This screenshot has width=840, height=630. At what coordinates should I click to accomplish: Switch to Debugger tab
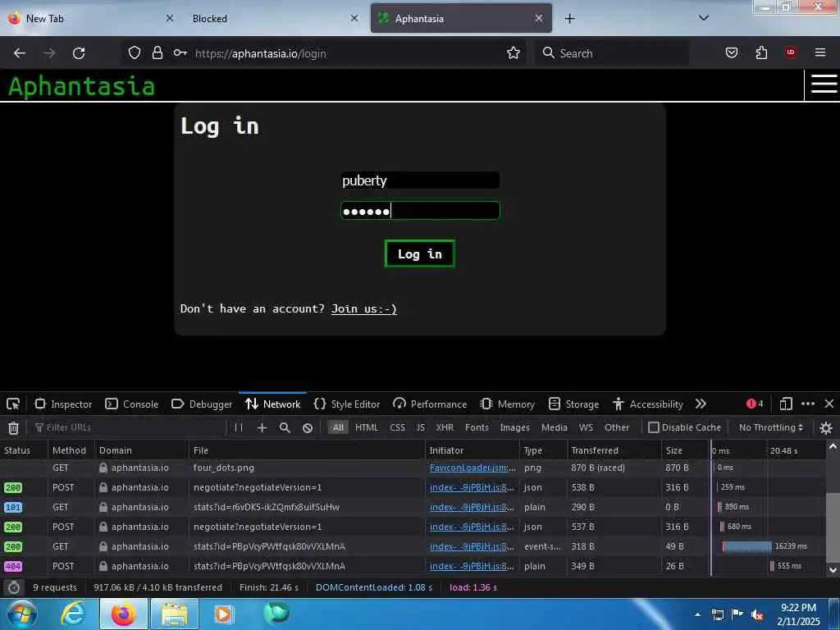(x=202, y=404)
